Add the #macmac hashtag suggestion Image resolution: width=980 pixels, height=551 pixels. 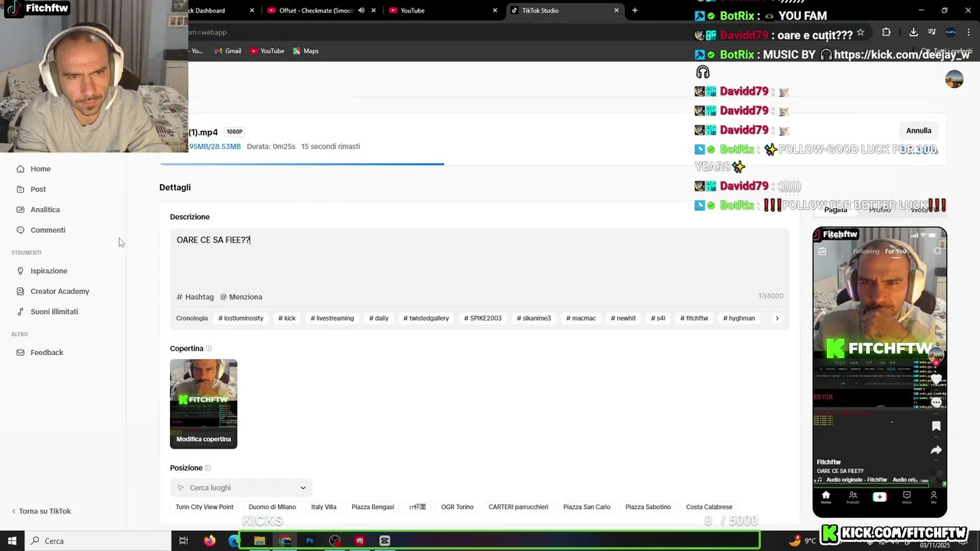click(x=581, y=318)
